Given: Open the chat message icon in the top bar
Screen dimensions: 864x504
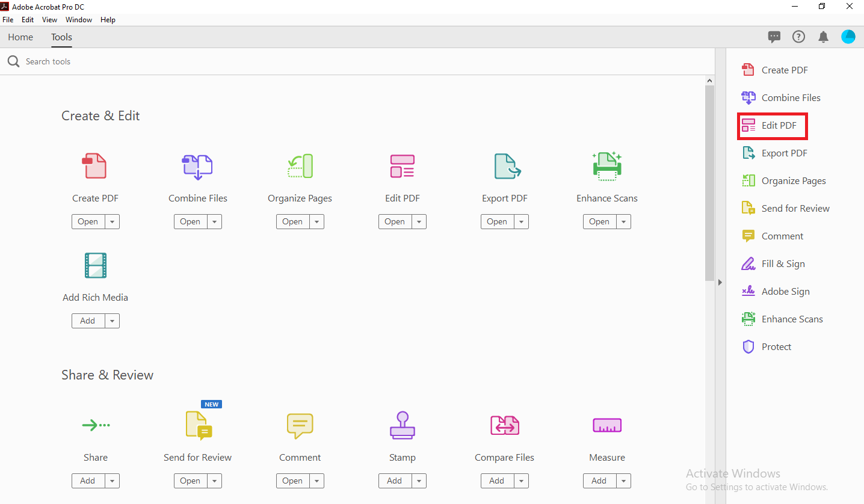Looking at the screenshot, I should coord(774,37).
